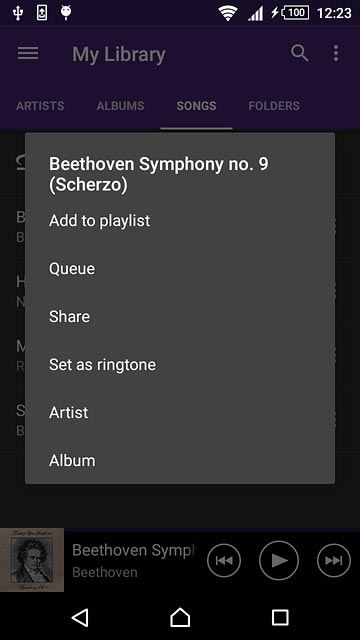The width and height of the screenshot is (360, 640).
Task: Switch to the Albums tab
Action: [x=120, y=106]
